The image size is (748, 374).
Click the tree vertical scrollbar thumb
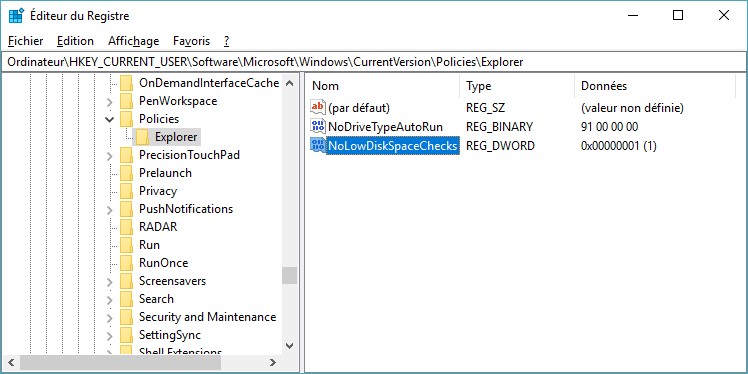289,275
